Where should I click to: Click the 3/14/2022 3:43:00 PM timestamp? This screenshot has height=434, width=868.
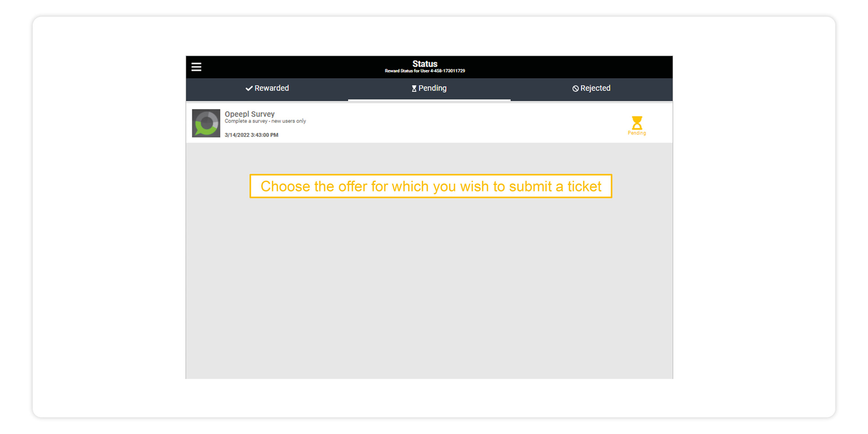[x=251, y=135]
